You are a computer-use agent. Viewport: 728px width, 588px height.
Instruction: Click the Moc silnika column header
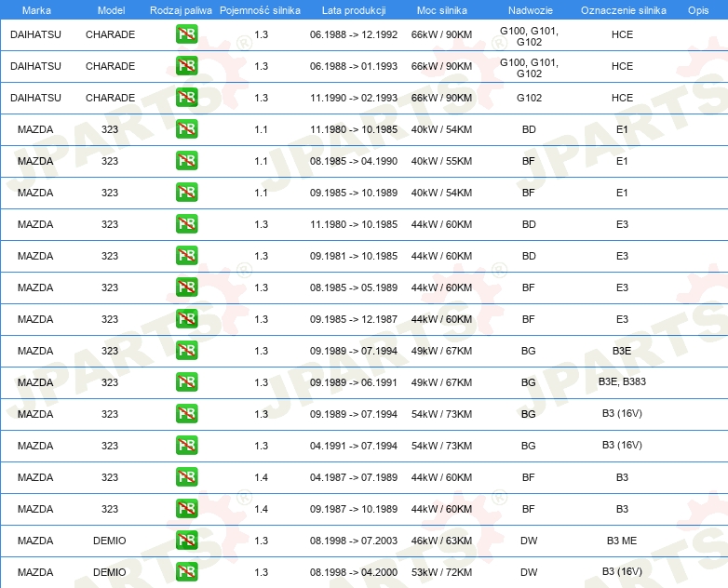(x=442, y=10)
